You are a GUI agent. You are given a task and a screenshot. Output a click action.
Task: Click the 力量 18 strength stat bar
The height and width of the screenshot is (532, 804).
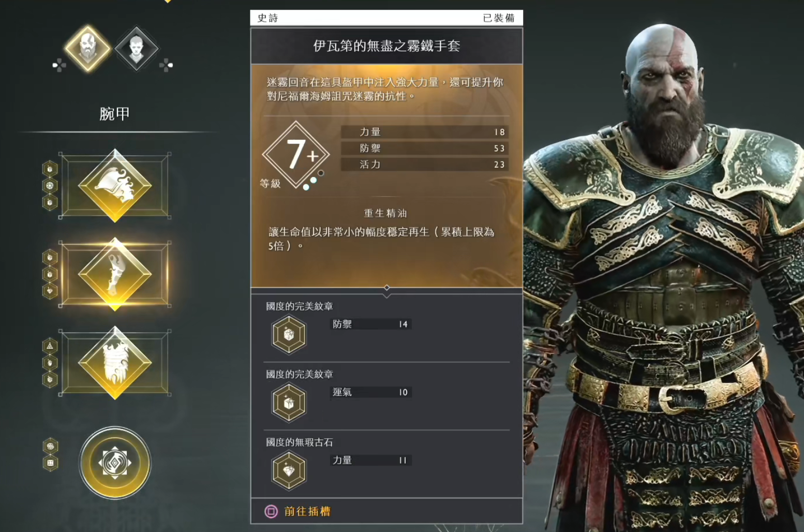(424, 132)
